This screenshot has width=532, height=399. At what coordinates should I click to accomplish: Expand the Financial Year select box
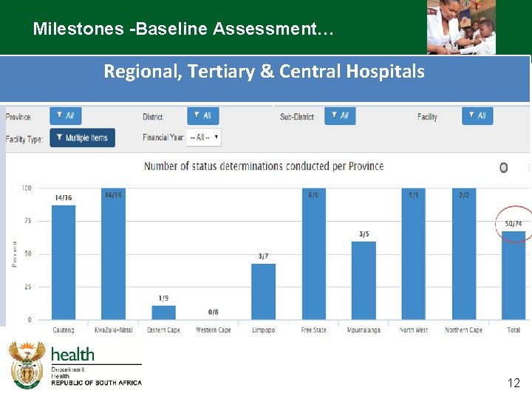tap(204, 137)
